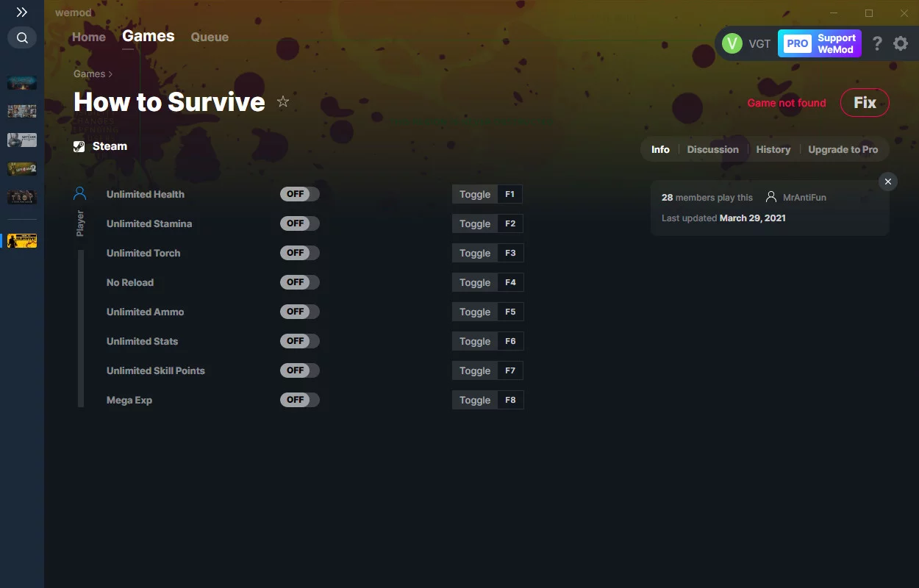Click the Player category icon
This screenshot has height=588, width=919.
click(80, 193)
